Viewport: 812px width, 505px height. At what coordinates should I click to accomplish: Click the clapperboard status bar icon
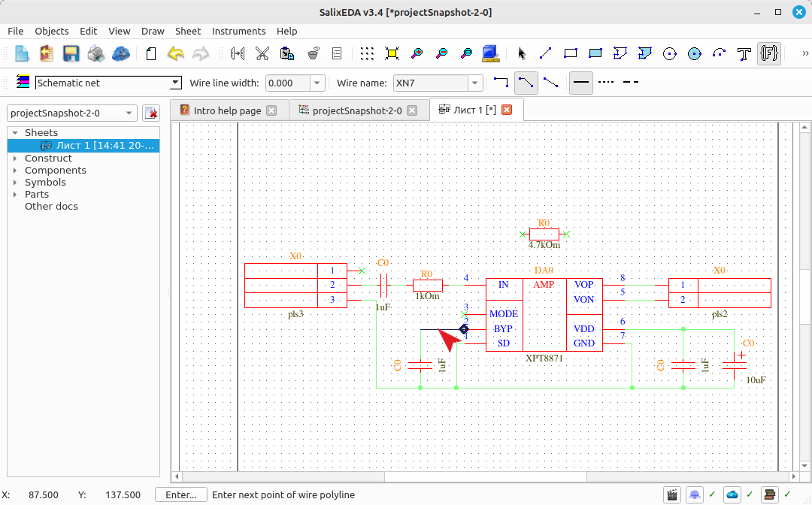(672, 494)
